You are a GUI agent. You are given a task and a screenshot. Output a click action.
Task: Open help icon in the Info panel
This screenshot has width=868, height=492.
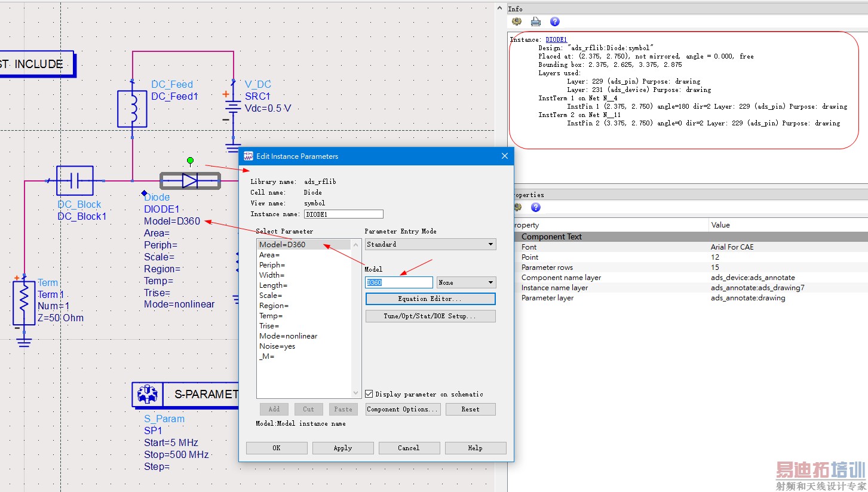tap(555, 21)
